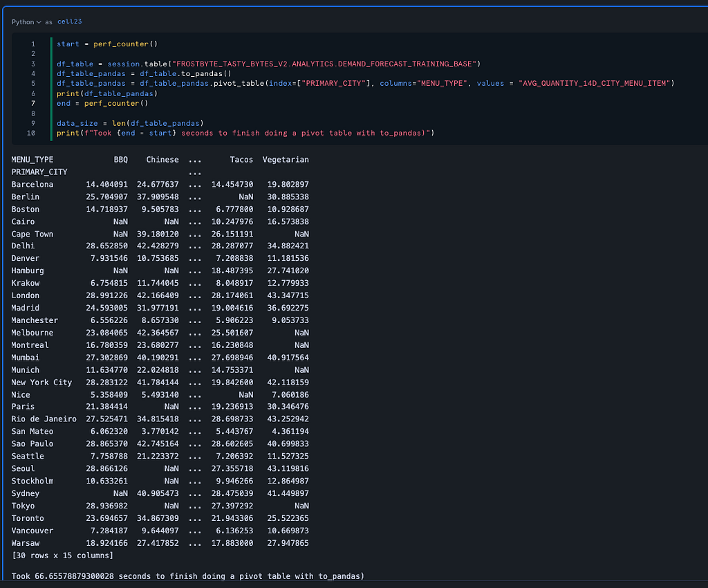The height and width of the screenshot is (588, 708).
Task: Click the Munich row label
Action: coord(26,370)
